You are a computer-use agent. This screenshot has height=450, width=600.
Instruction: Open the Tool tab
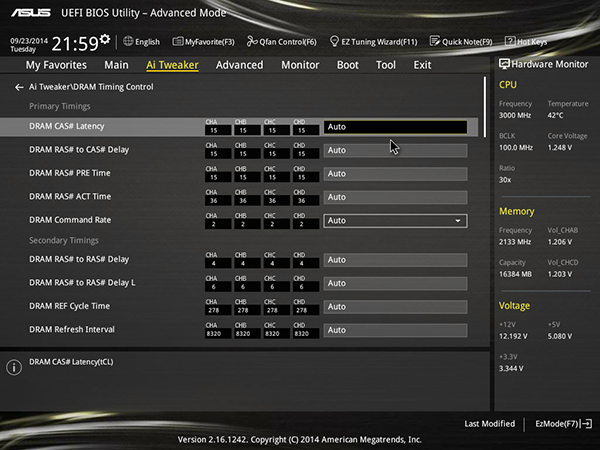click(386, 65)
